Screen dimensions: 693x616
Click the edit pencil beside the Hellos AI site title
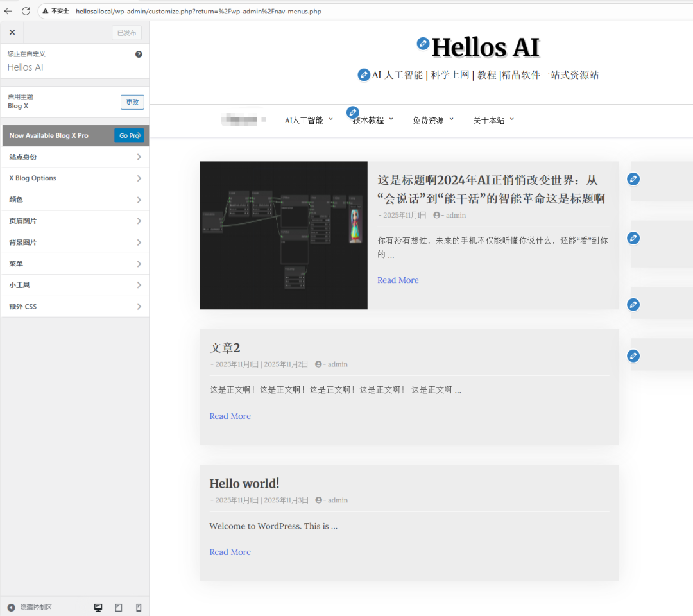pos(423,43)
